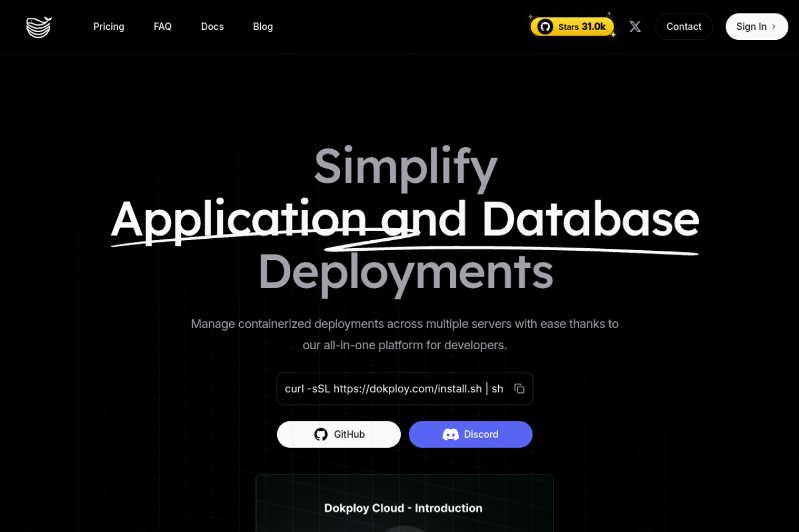Click the Dokploy whale logo
The image size is (799, 532).
coord(39,27)
